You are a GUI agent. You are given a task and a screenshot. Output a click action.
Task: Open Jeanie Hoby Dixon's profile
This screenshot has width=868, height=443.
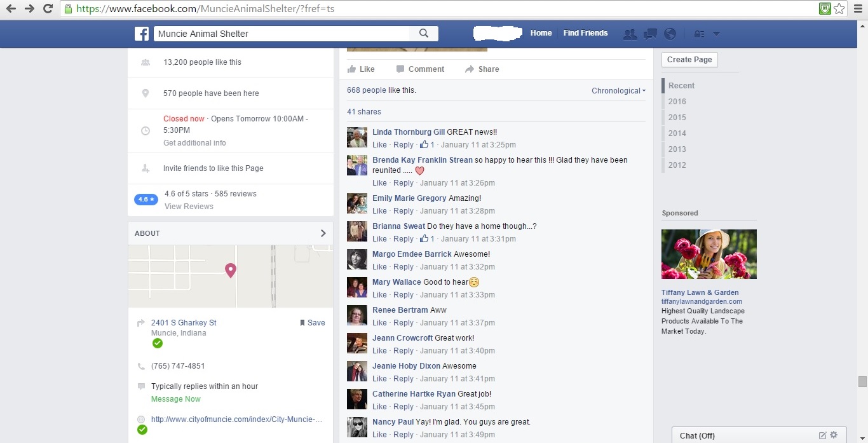click(406, 366)
